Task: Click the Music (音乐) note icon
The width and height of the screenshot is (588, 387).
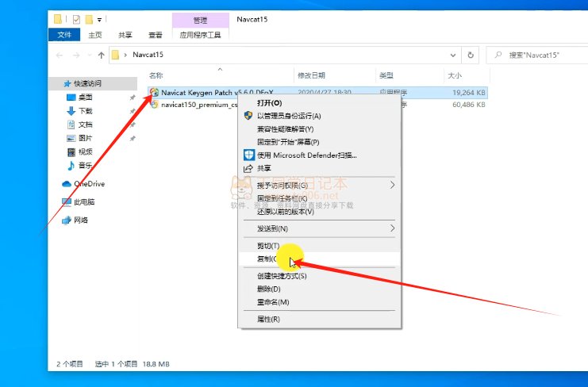Action: (71, 165)
